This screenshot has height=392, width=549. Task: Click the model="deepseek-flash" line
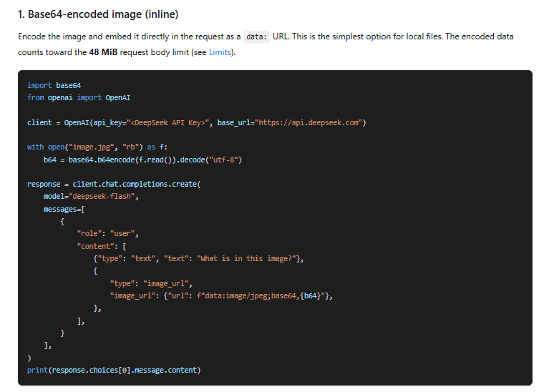point(91,196)
